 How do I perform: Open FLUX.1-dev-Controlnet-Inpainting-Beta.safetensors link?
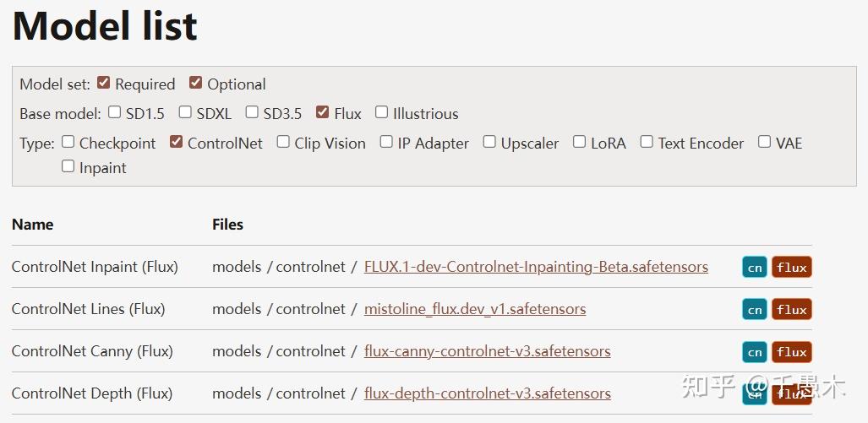536,267
